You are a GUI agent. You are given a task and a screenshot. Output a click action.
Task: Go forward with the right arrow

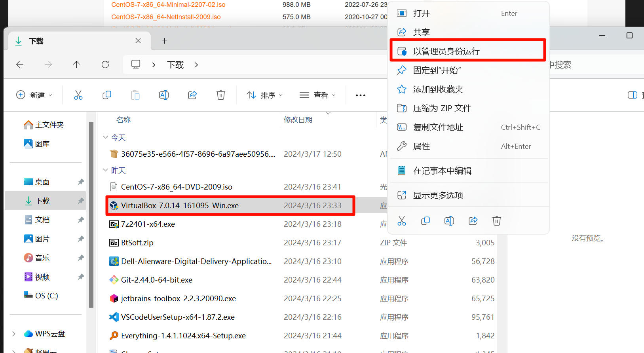(48, 65)
